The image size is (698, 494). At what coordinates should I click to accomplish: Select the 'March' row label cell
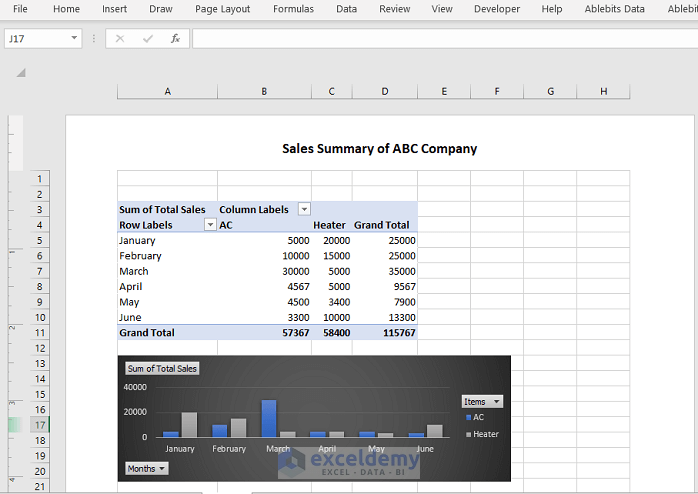[167, 271]
